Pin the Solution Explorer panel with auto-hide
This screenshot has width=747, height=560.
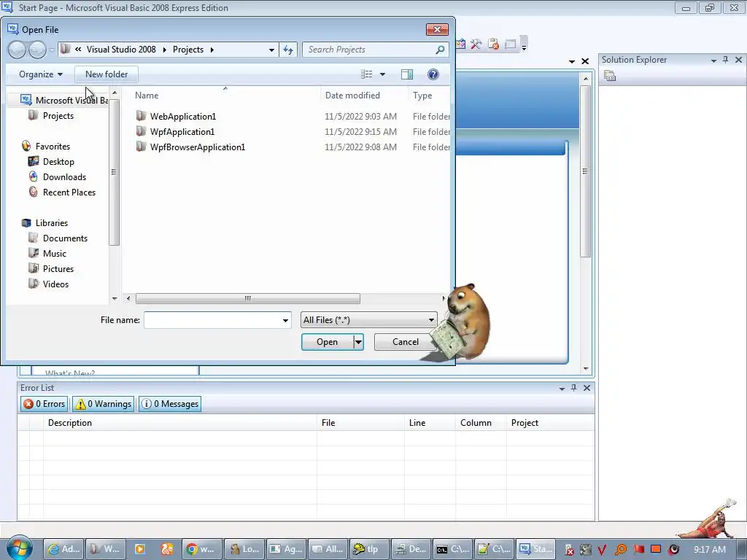pos(726,60)
